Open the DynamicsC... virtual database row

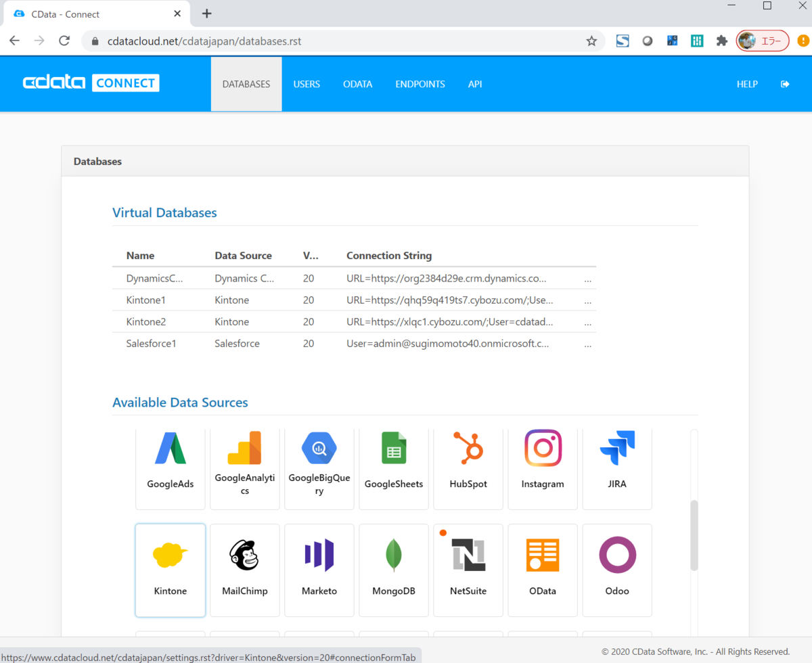click(x=355, y=278)
